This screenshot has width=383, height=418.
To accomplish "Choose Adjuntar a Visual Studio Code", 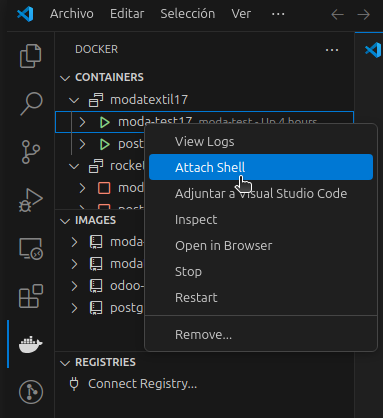I will (x=261, y=193).
